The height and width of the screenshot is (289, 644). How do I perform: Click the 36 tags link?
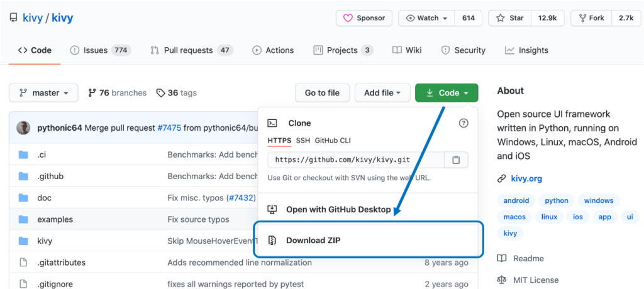click(177, 93)
